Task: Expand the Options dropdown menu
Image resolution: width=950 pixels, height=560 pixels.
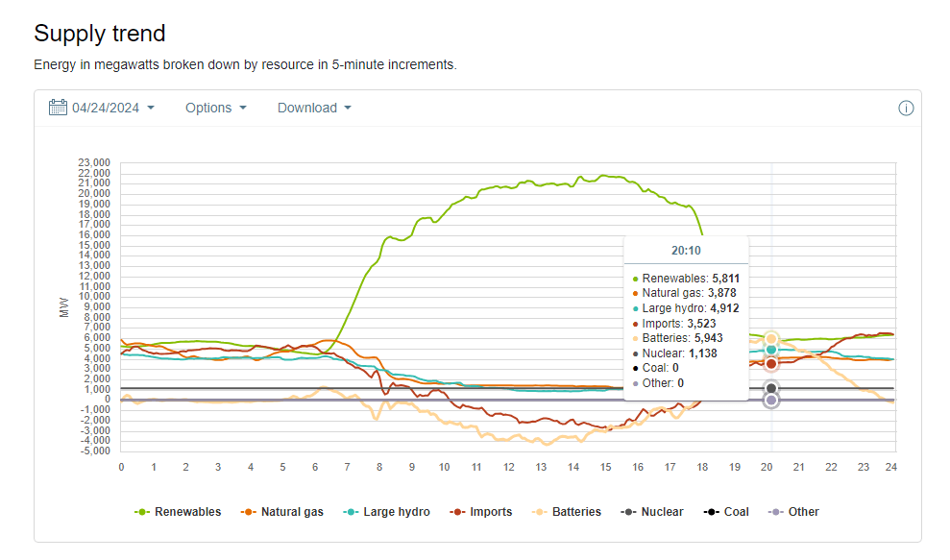Action: coord(215,108)
